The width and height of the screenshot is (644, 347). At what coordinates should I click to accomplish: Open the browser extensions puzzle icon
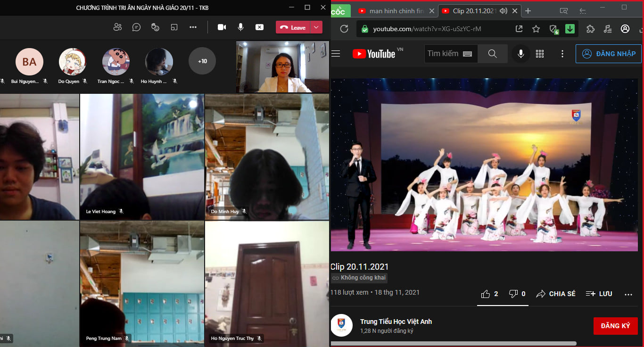point(590,29)
